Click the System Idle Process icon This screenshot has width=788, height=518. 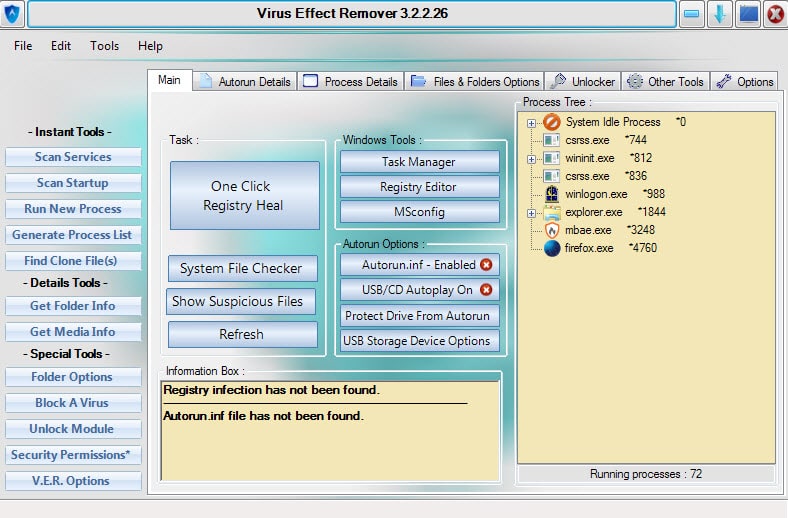click(x=552, y=122)
